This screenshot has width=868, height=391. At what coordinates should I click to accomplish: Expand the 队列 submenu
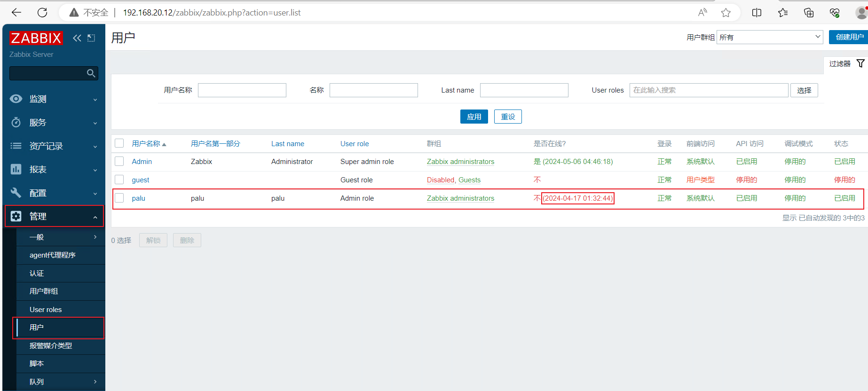tap(61, 382)
